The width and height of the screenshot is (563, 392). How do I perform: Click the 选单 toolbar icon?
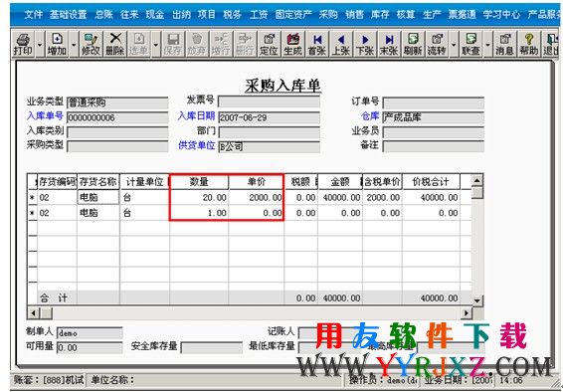click(x=139, y=44)
